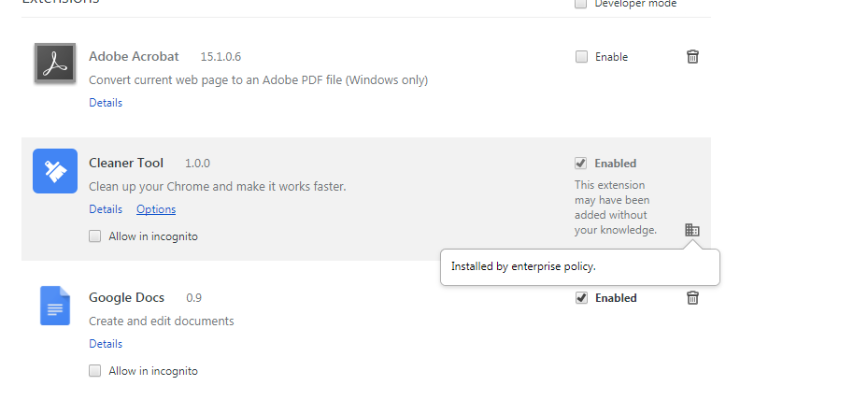Open the Cleaner Tool Options link
Image resolution: width=868 pixels, height=400 pixels.
(156, 208)
